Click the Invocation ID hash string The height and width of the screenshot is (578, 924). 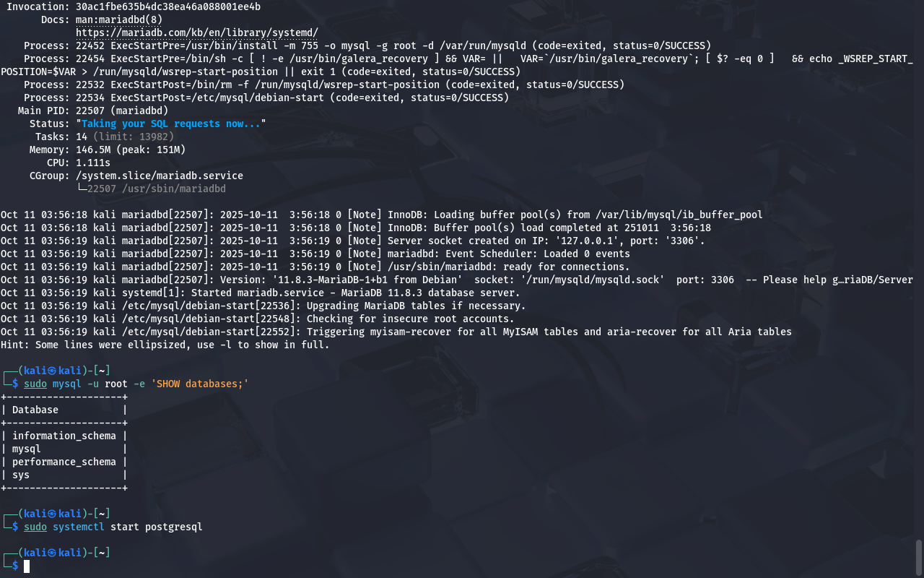(167, 7)
